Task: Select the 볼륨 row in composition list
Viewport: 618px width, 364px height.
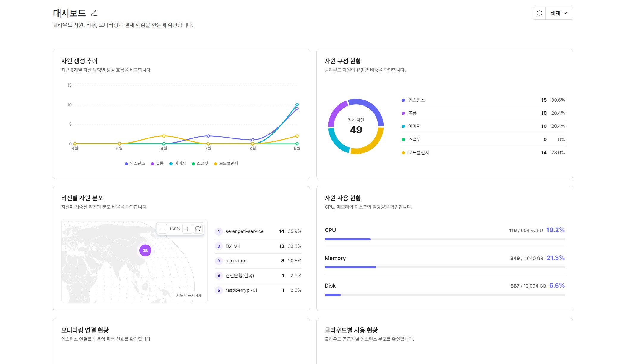Action: [x=483, y=113]
